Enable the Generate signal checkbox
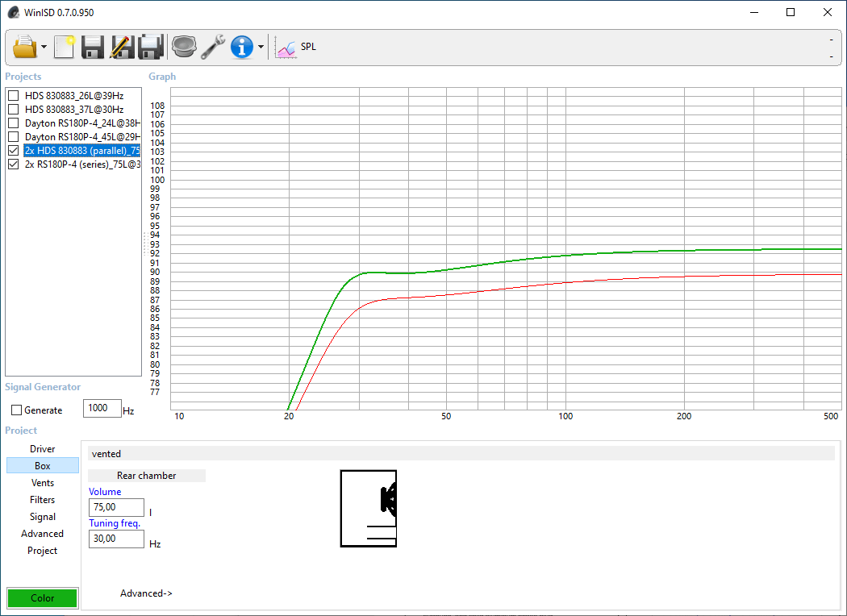Viewport: 847px width, 616px height. click(x=16, y=410)
